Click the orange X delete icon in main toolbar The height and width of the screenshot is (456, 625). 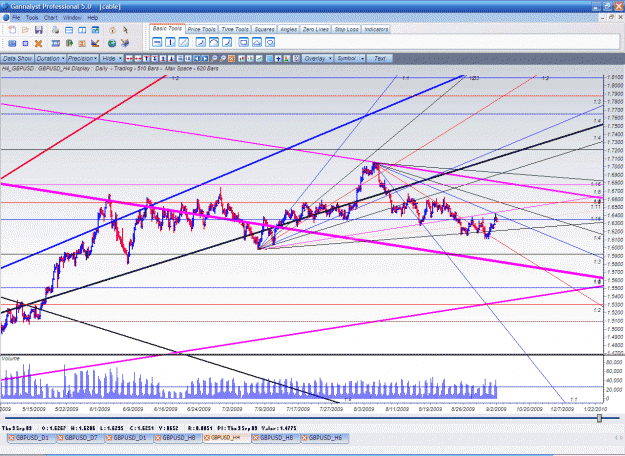(38, 43)
